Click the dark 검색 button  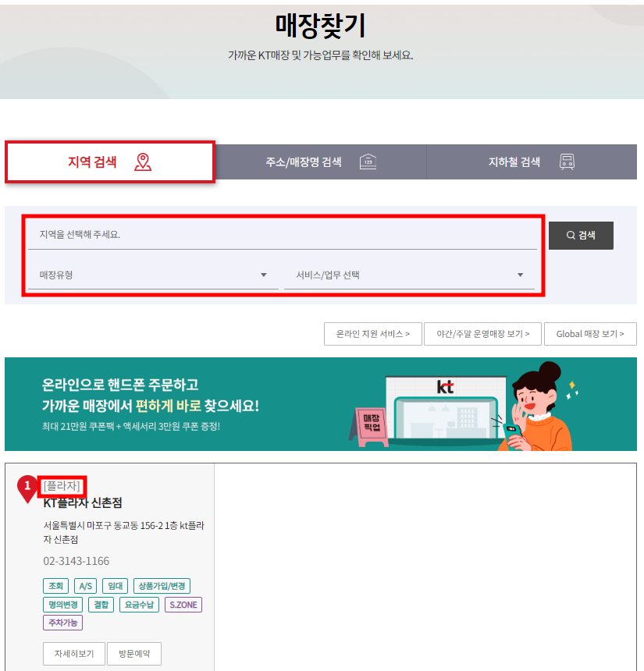click(581, 236)
